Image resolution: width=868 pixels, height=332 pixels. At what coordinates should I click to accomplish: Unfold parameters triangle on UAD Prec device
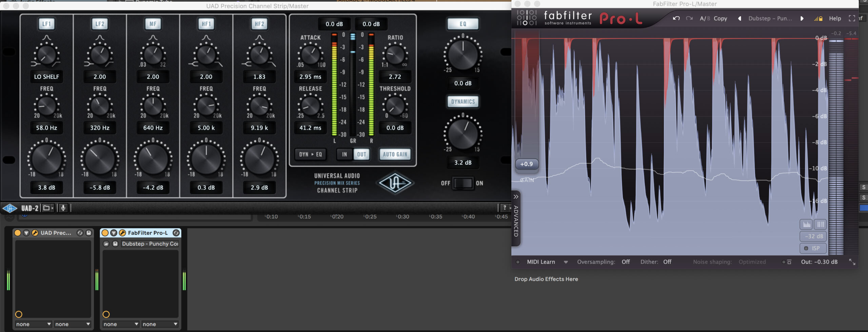point(26,233)
